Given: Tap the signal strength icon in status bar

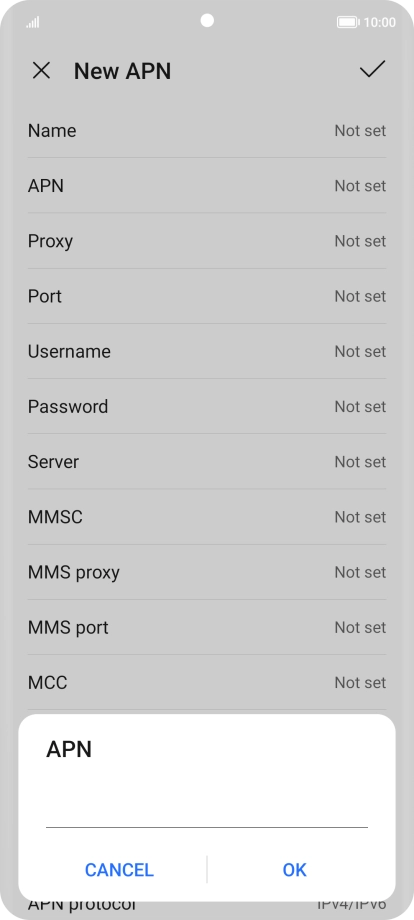Looking at the screenshot, I should pyautogui.click(x=33, y=22).
